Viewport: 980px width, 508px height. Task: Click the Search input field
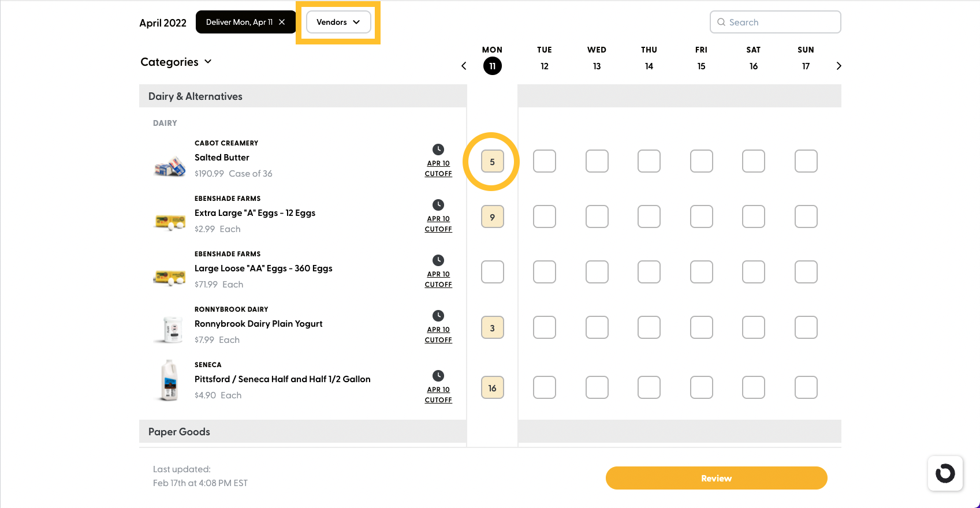click(x=775, y=22)
